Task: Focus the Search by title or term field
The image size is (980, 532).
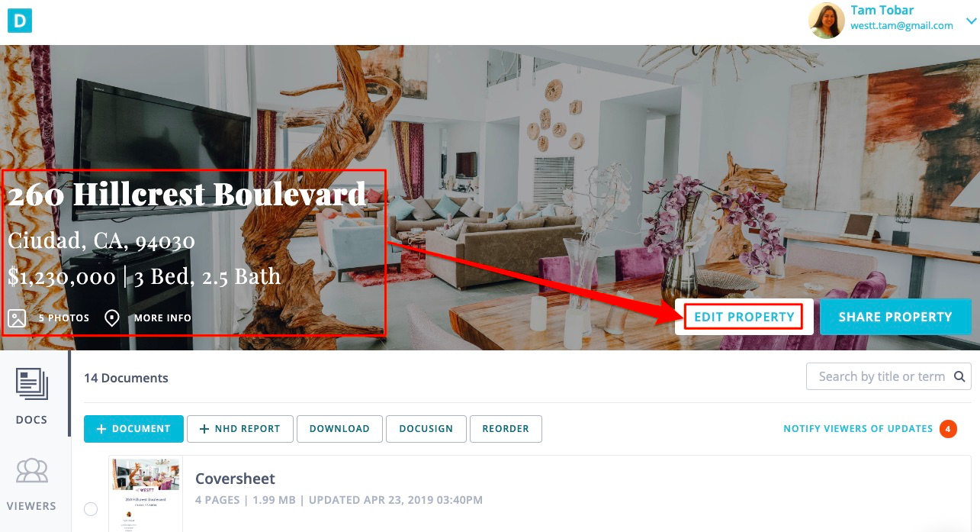Action: point(888,376)
